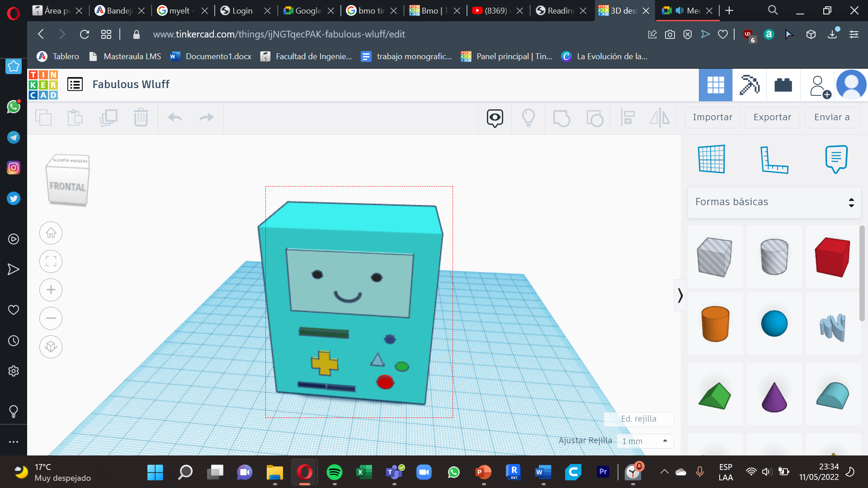Open the user profile avatar

[851, 85]
